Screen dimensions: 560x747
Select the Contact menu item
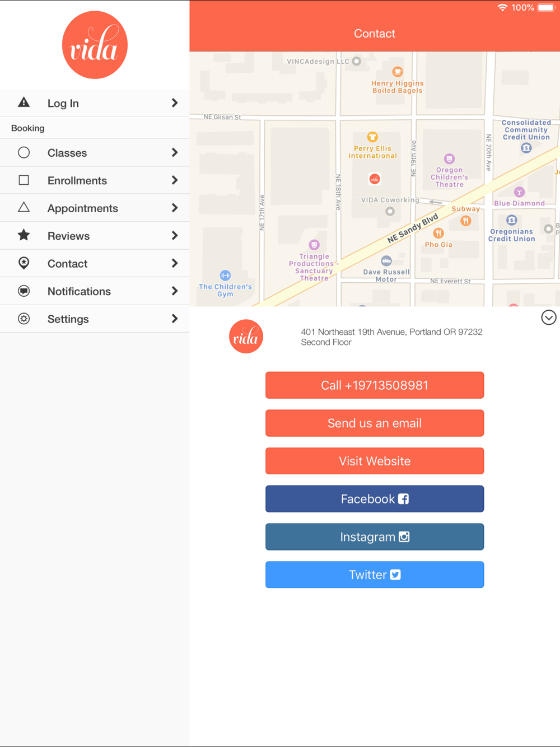(x=95, y=263)
